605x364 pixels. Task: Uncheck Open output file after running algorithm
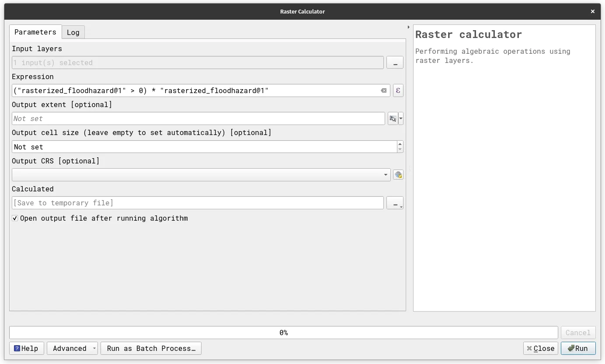click(14, 218)
